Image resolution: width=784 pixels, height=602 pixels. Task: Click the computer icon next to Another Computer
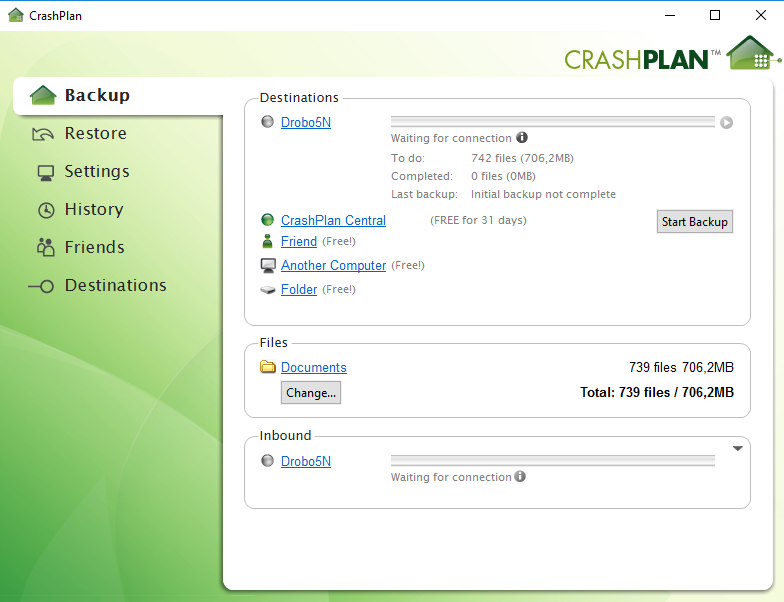[268, 266]
